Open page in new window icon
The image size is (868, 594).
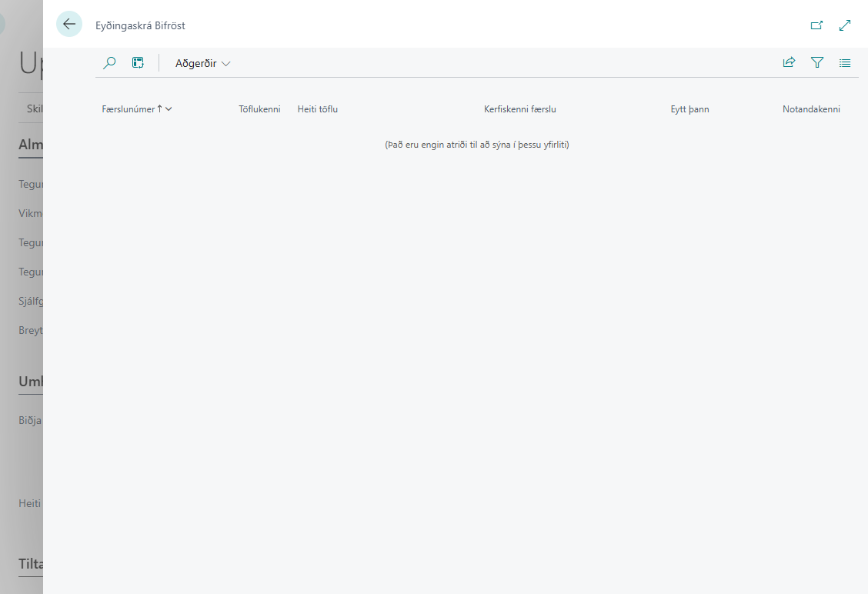[816, 25]
